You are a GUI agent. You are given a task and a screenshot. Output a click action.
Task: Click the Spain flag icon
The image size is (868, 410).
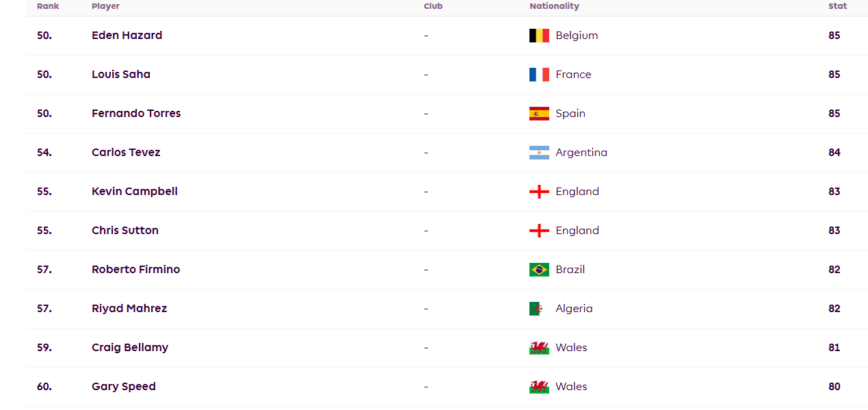click(x=539, y=114)
